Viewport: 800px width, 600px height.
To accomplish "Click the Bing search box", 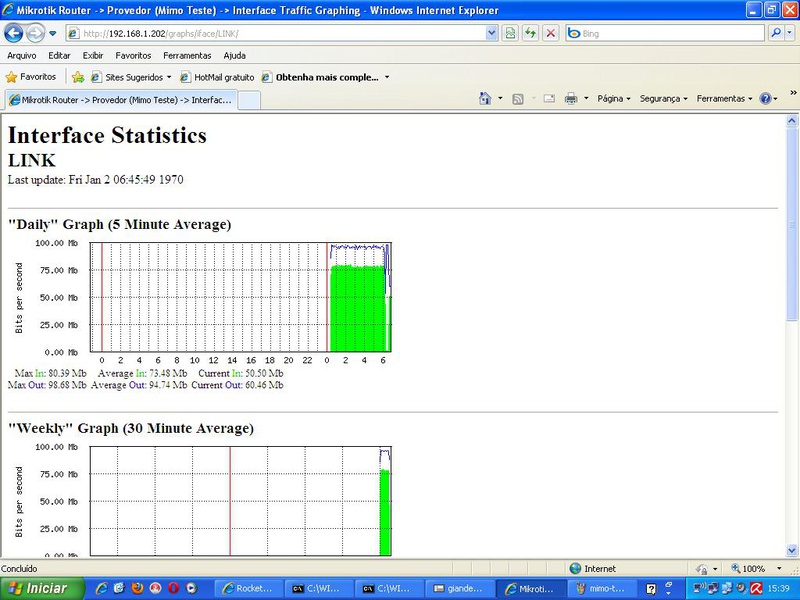I will pyautogui.click(x=665, y=34).
